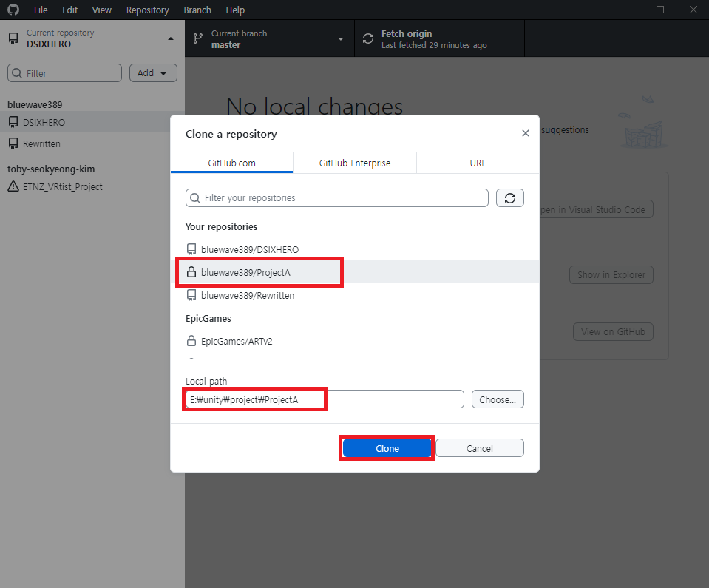Viewport: 709px width, 588px height.
Task: Click the Local path input field
Action: click(x=325, y=399)
